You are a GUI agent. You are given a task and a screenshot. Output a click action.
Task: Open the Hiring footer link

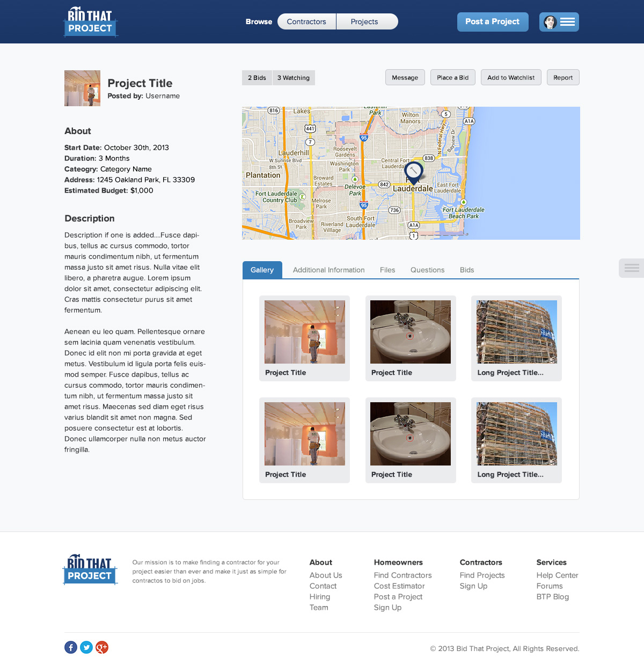coord(320,597)
